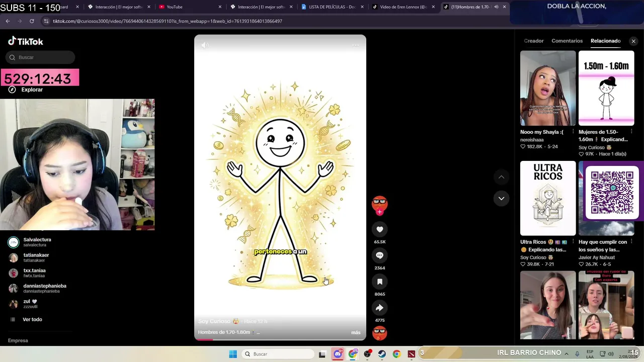Close the related panel with the X button
Screen dimensions: 644x362
633,41
